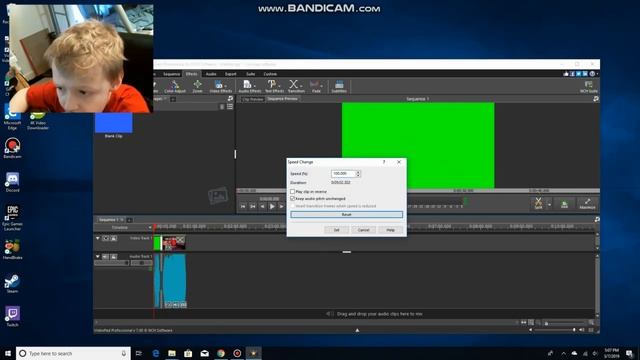
Task: Check Play clip in reverse
Action: (292, 191)
